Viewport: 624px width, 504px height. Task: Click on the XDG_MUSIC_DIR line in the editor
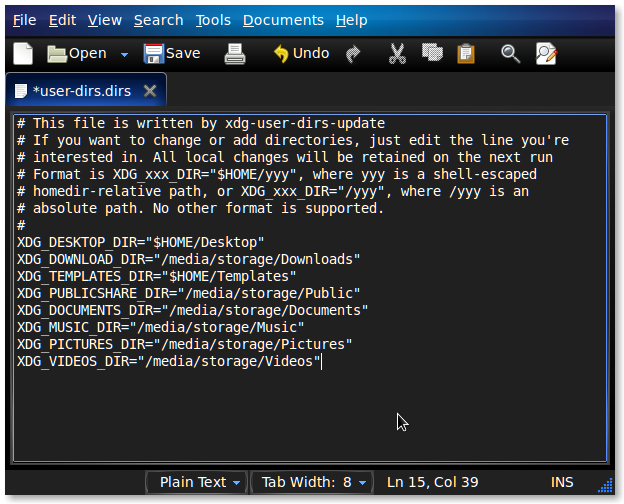click(160, 327)
